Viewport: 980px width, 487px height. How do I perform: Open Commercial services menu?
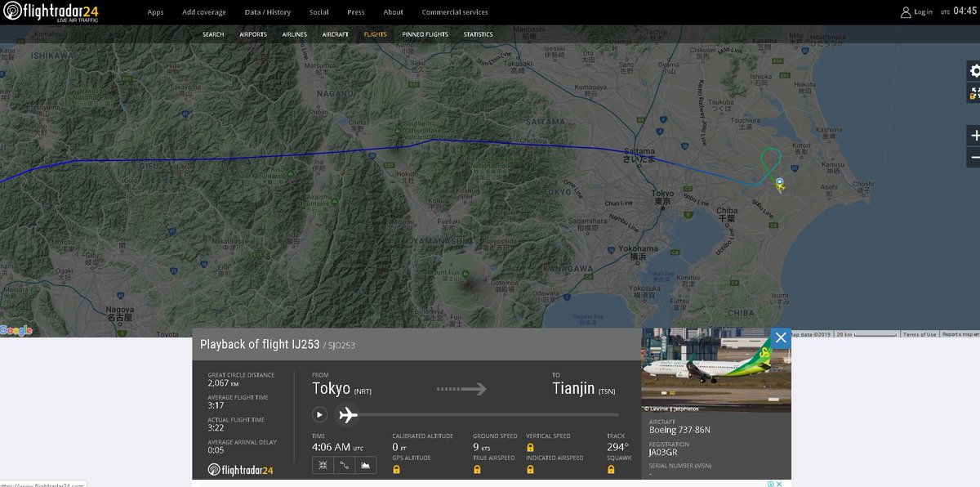click(x=455, y=12)
